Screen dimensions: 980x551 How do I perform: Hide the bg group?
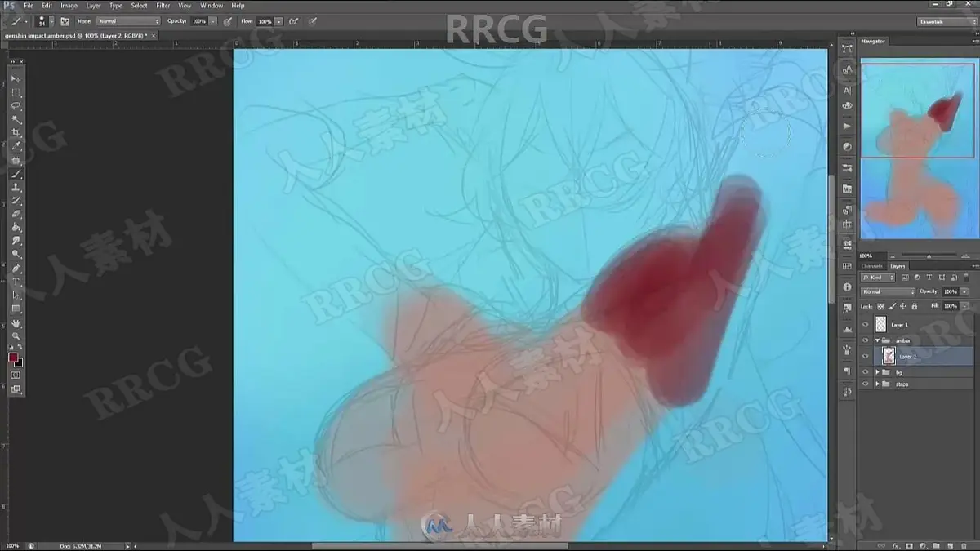[x=865, y=371]
